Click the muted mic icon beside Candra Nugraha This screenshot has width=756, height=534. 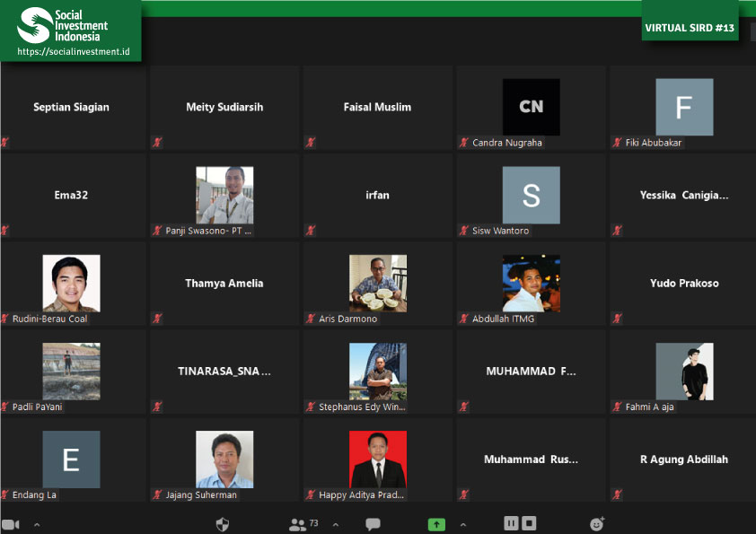464,143
